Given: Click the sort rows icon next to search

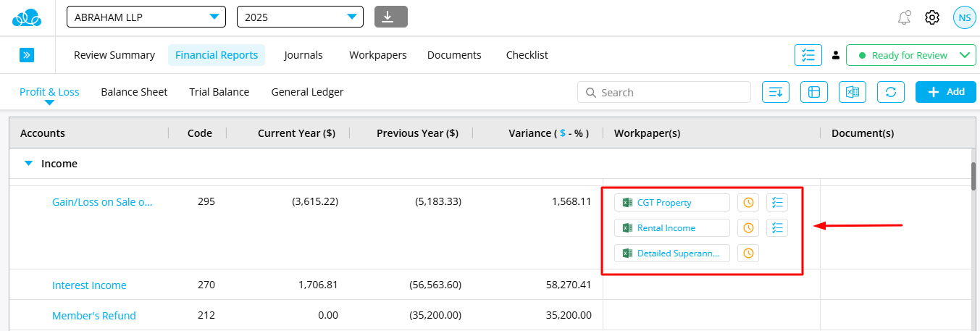Looking at the screenshot, I should [776, 92].
